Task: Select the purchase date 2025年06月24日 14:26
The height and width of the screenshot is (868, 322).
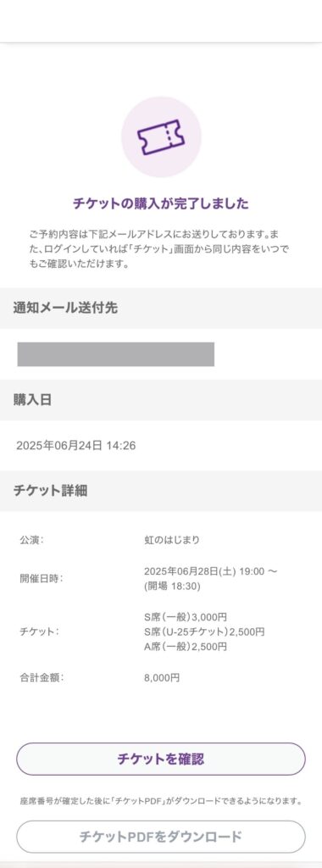Action: (75, 446)
